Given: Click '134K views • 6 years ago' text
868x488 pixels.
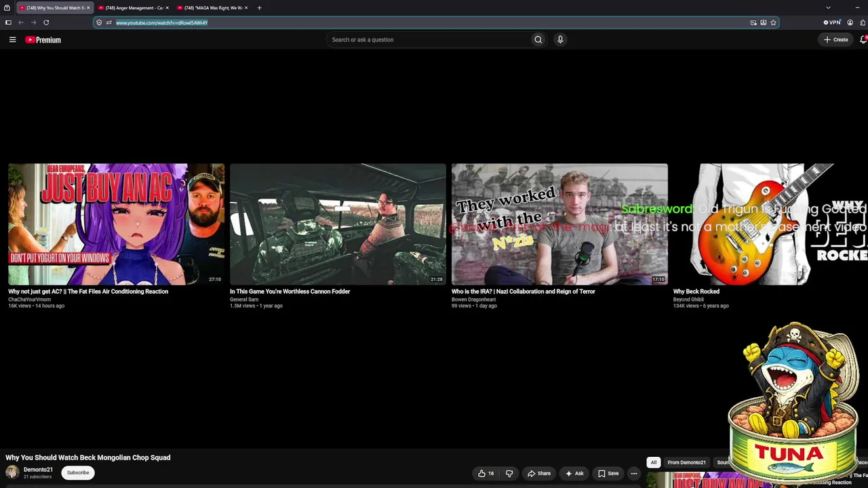Looking at the screenshot, I should tap(701, 306).
